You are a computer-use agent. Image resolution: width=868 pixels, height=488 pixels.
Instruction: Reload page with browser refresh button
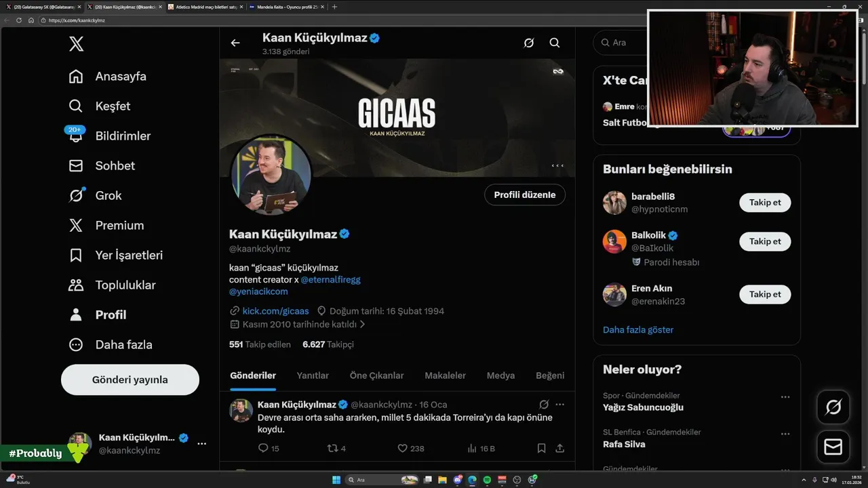19,20
